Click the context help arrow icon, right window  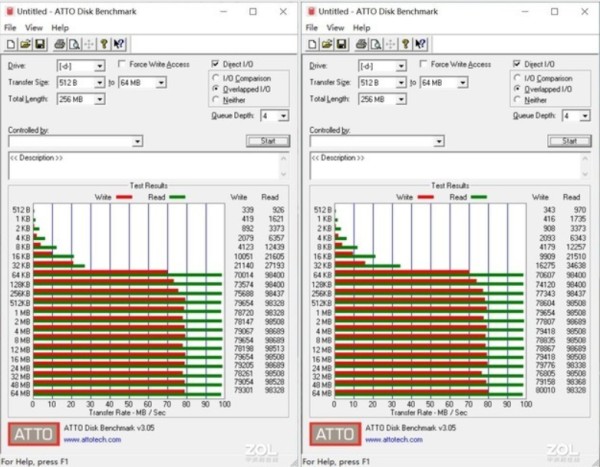point(422,44)
